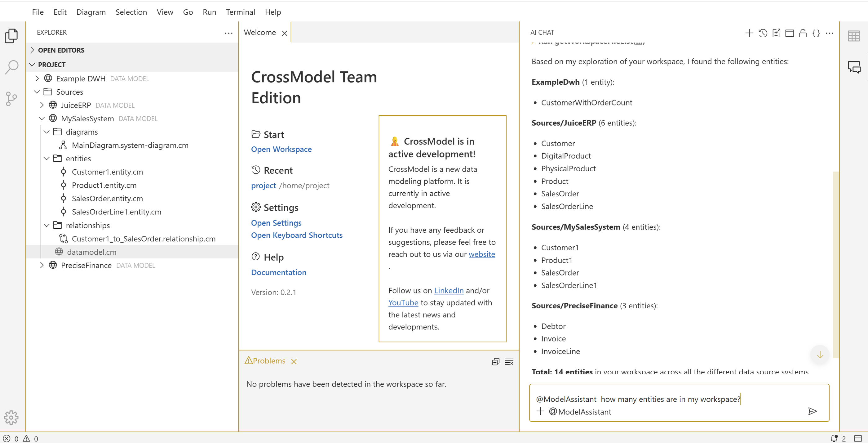
Task: Collapse the relationships folder
Action: (47, 225)
